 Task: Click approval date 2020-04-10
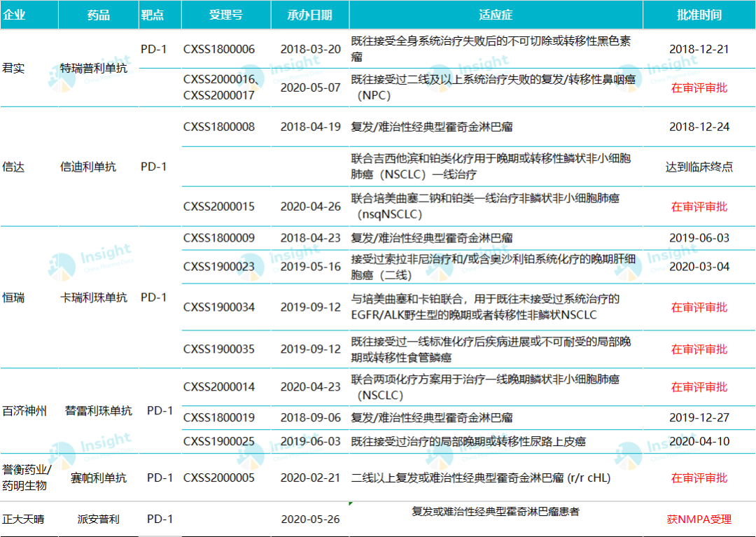[699, 441]
